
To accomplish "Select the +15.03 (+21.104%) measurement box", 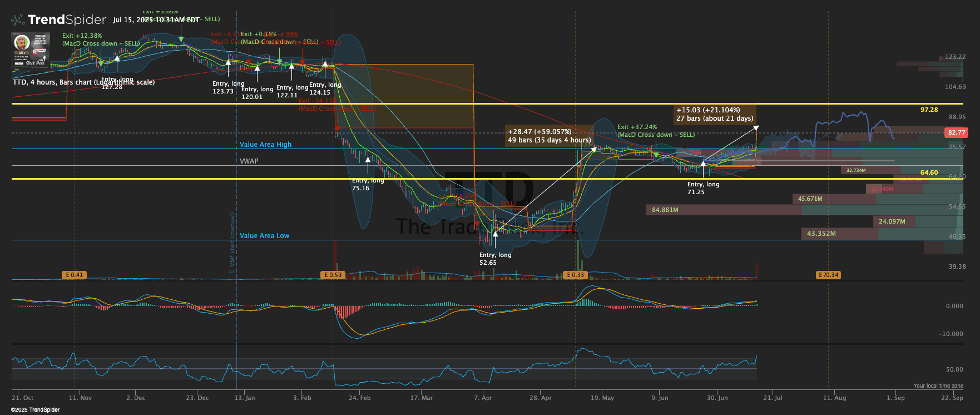I will click(715, 114).
